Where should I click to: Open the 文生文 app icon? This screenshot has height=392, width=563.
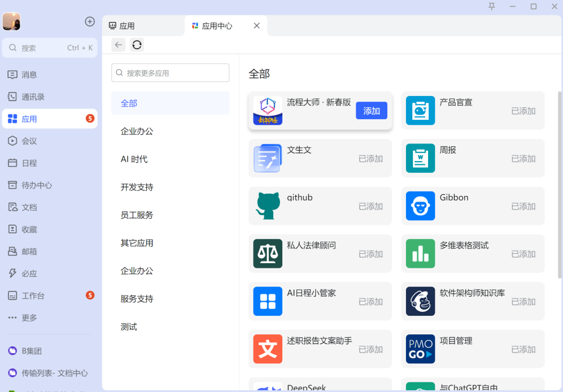[268, 159]
